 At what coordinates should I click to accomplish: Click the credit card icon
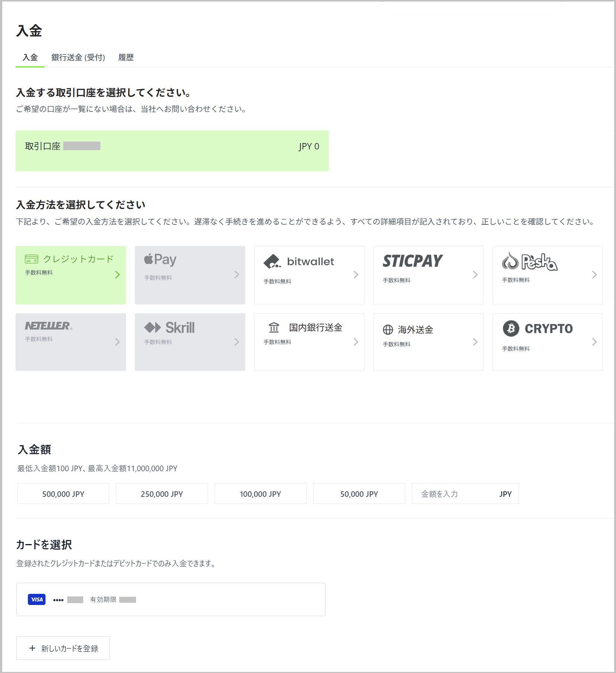(x=32, y=259)
